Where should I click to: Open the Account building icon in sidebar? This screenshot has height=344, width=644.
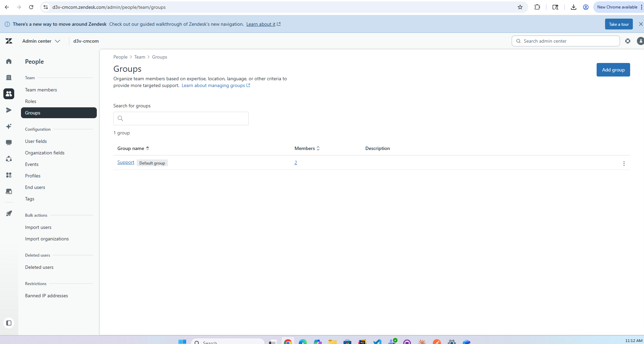coord(9,78)
